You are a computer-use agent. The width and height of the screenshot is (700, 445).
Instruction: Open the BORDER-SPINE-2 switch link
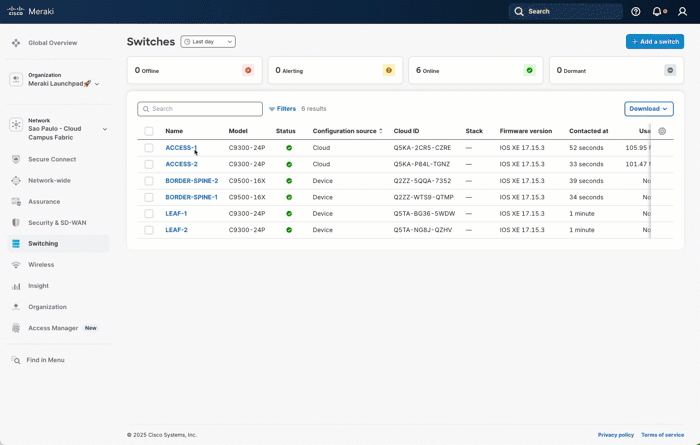coord(191,181)
